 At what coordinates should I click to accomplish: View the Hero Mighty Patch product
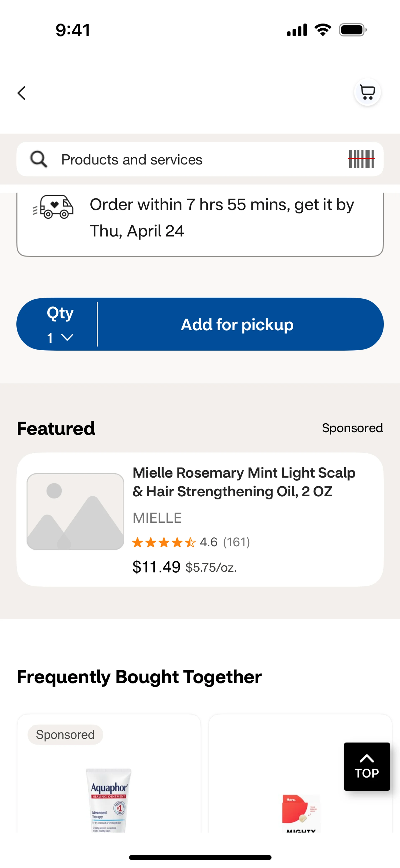pos(300,812)
